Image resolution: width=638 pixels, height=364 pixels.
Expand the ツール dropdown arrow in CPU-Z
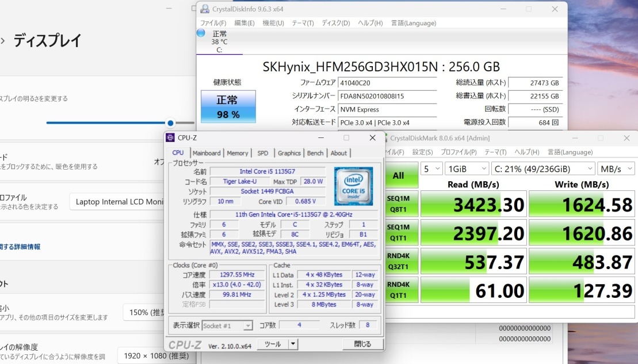(293, 344)
